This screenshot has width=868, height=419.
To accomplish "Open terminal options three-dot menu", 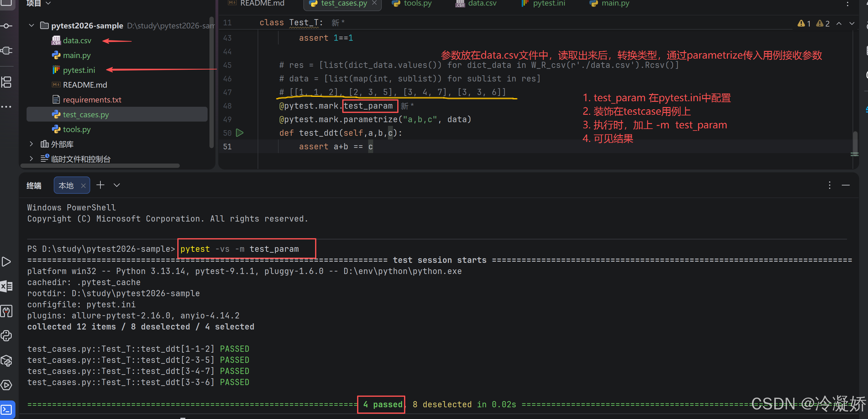I will [x=829, y=185].
